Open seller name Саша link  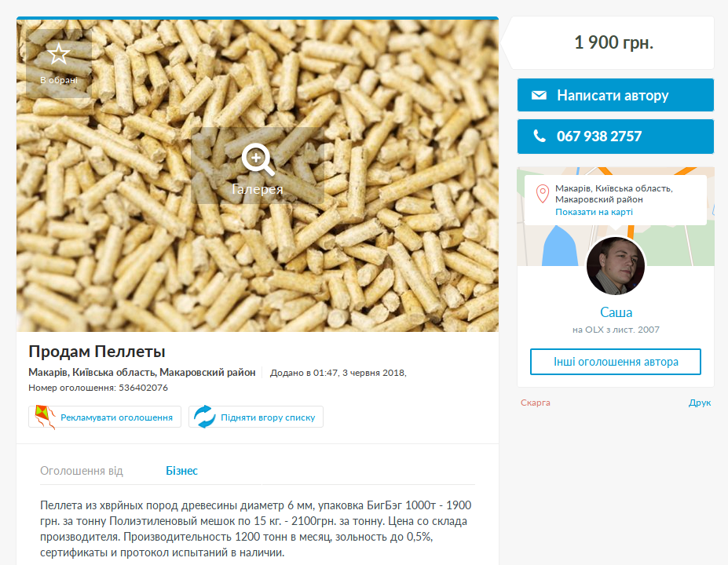616,312
